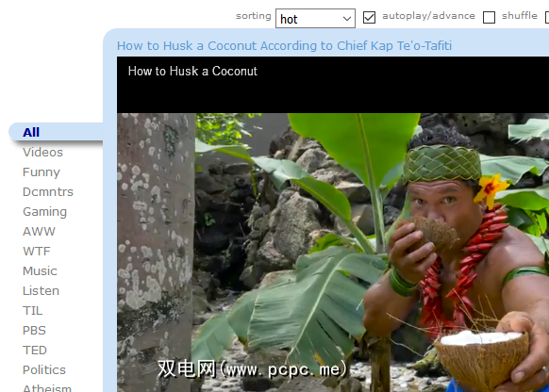Click the video's How to Husk a Coconut header

(192, 71)
